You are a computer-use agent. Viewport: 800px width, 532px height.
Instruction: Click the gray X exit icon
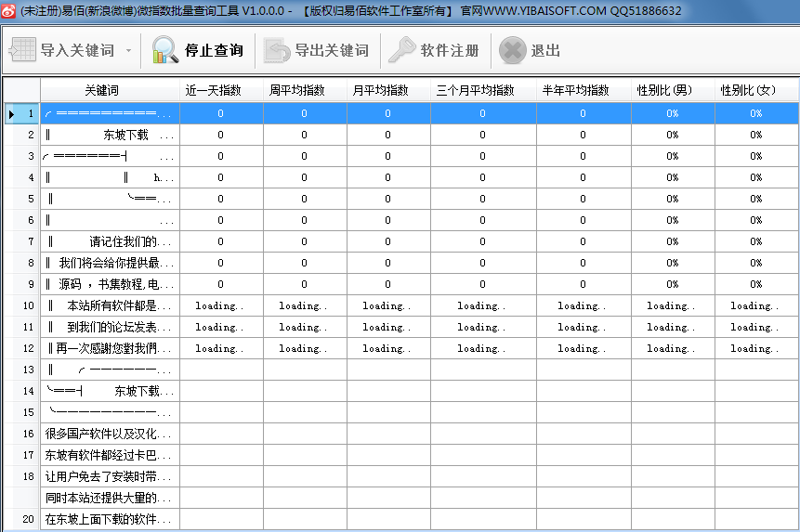click(x=512, y=50)
